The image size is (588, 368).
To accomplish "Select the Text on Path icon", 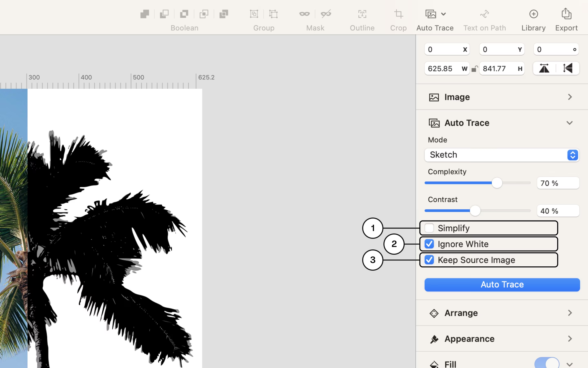I will tap(485, 14).
